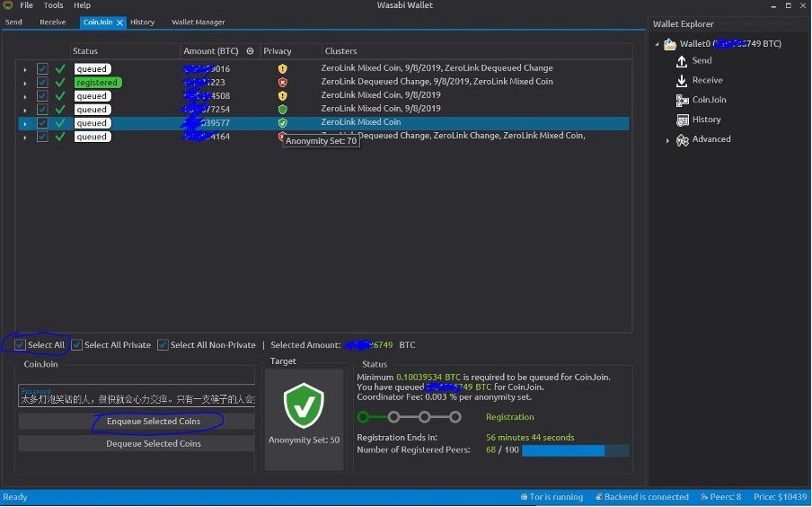Uncheck the coin row ending 77254
This screenshot has height=507, width=812.
[x=42, y=110]
